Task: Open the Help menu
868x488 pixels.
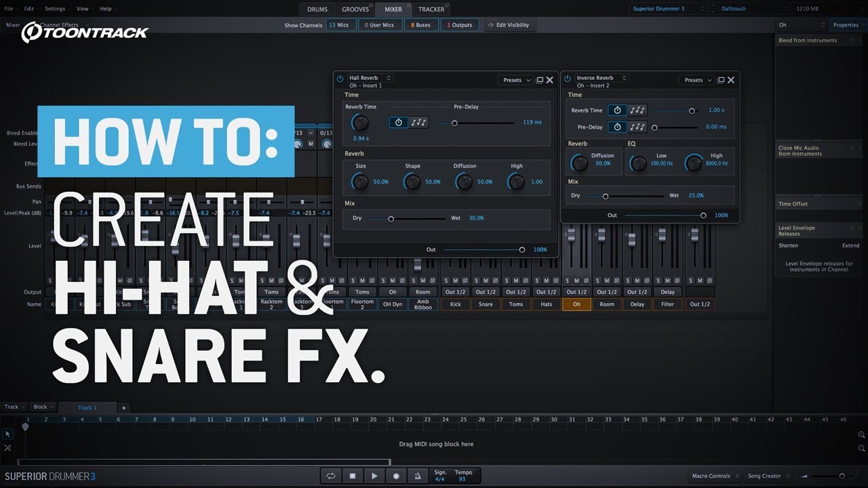Action: click(x=106, y=9)
